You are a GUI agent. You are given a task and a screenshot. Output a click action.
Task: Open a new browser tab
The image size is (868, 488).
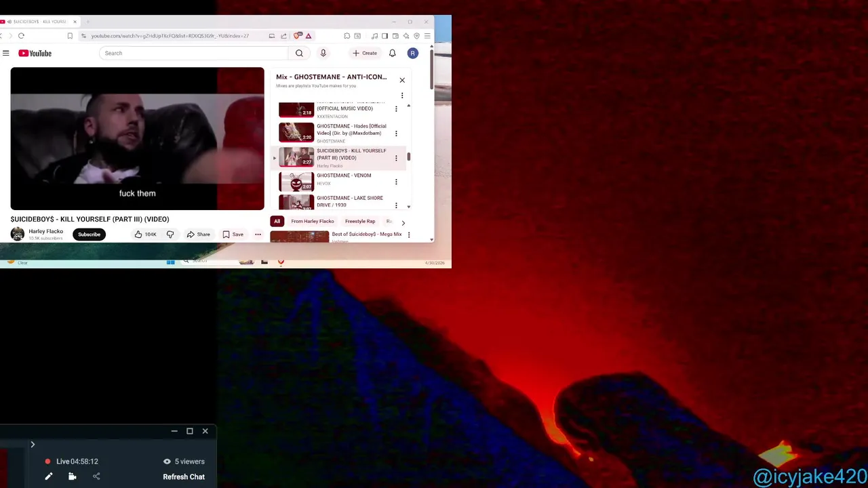coord(87,22)
